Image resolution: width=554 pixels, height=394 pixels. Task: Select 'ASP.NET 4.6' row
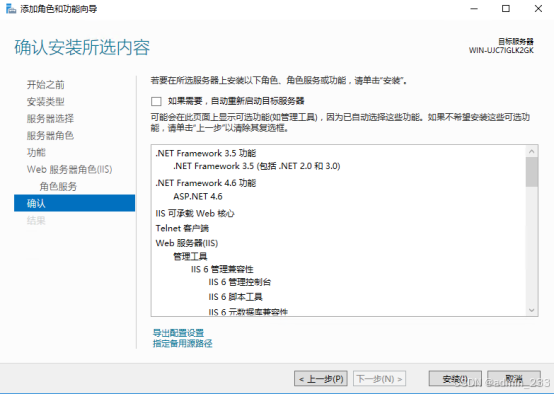pos(198,196)
